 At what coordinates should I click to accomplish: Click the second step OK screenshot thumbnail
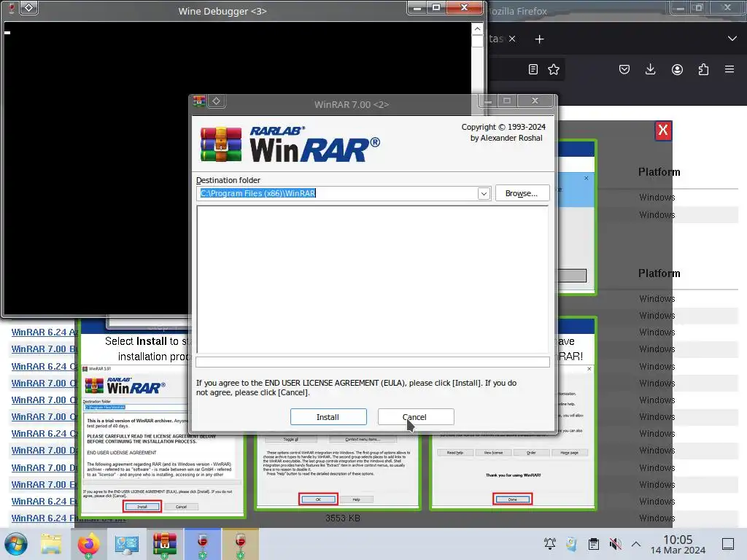pos(337,472)
